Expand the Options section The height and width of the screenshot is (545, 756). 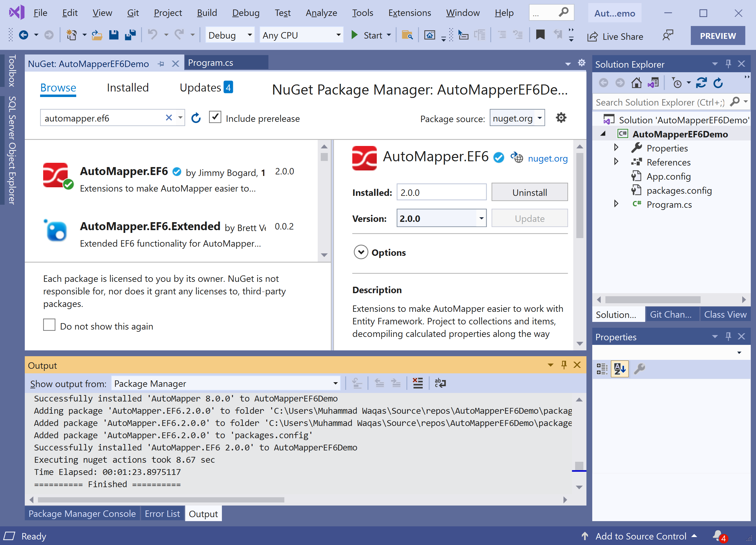click(x=361, y=252)
